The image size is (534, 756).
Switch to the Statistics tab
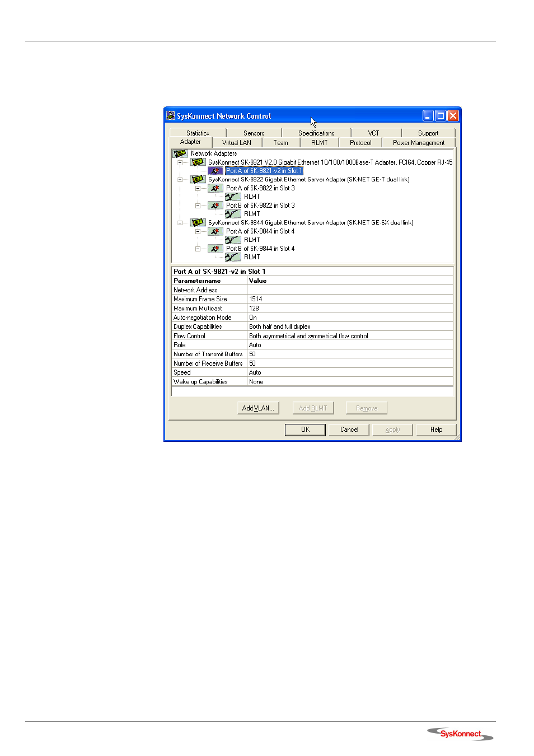point(198,133)
